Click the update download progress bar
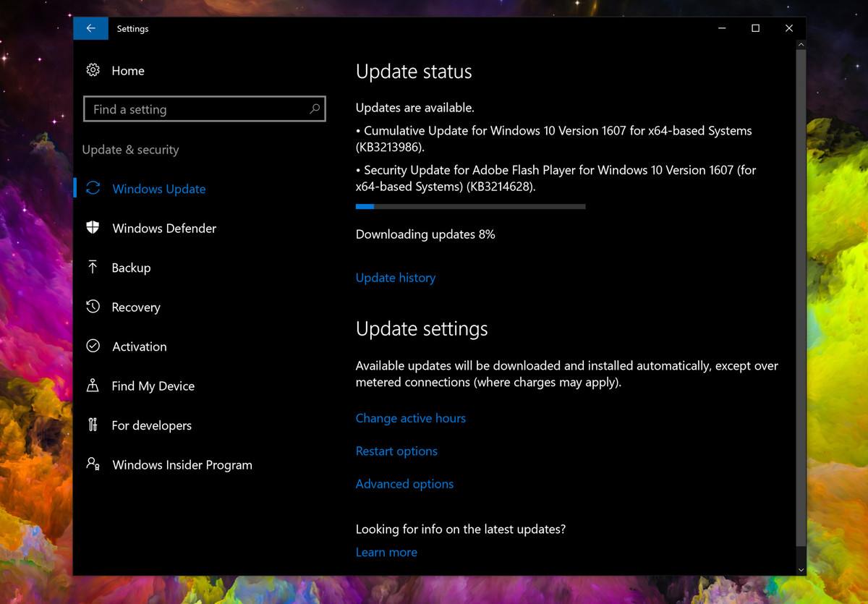This screenshot has height=604, width=868. [470, 207]
